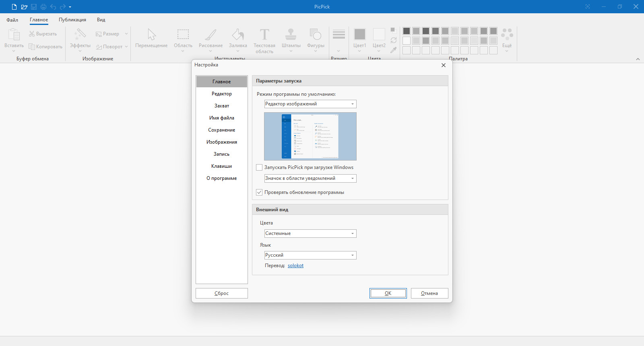
Task: Select the Штампы stamp tool
Action: pos(291,40)
